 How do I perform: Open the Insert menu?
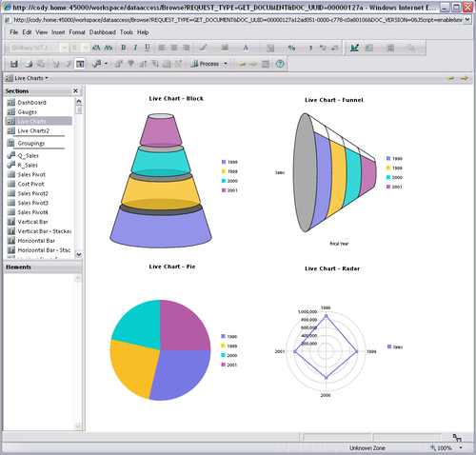[58, 32]
